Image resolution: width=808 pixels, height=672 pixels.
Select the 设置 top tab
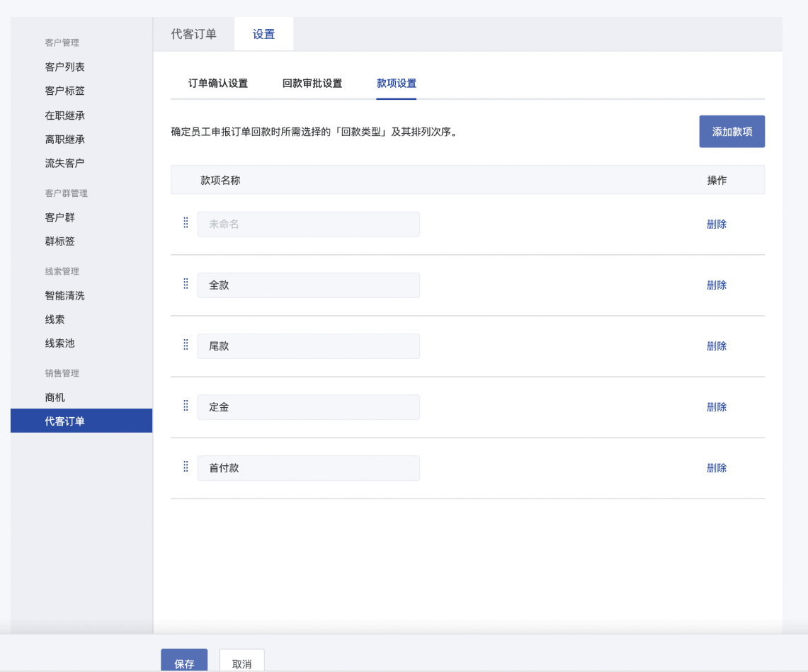point(264,34)
